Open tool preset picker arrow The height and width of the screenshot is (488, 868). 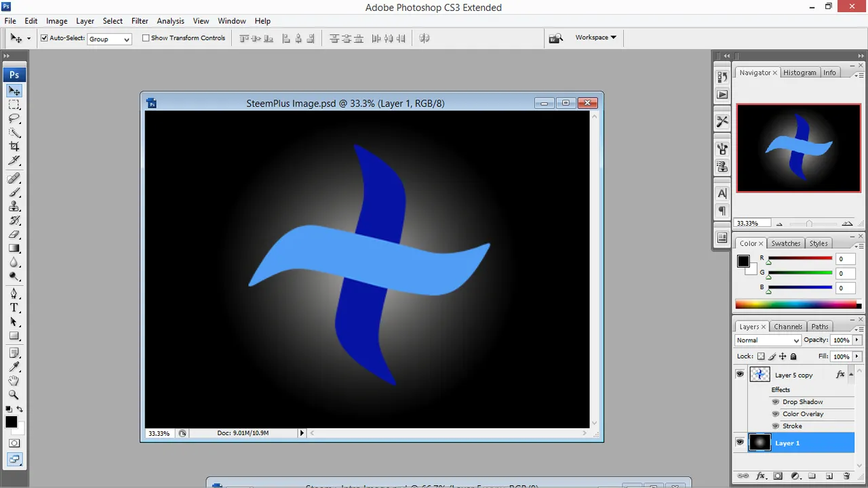28,39
